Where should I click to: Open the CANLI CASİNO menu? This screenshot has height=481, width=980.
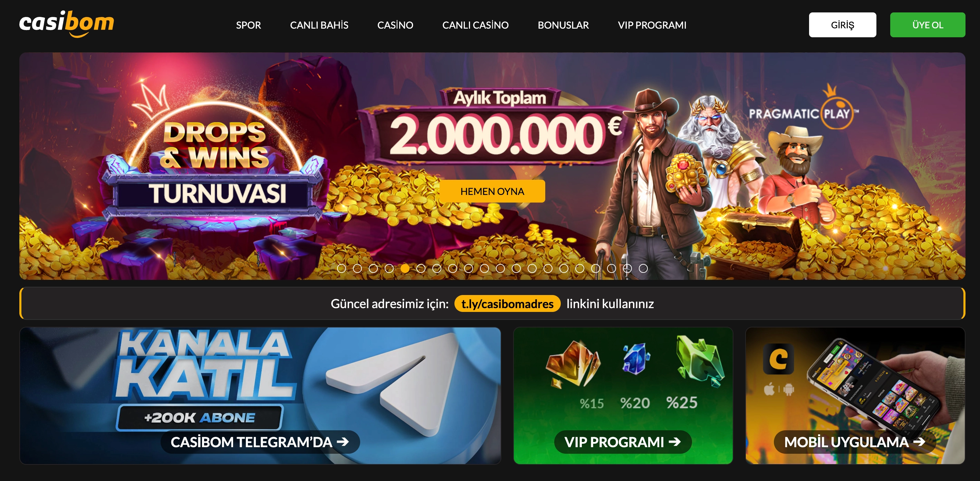pos(475,25)
